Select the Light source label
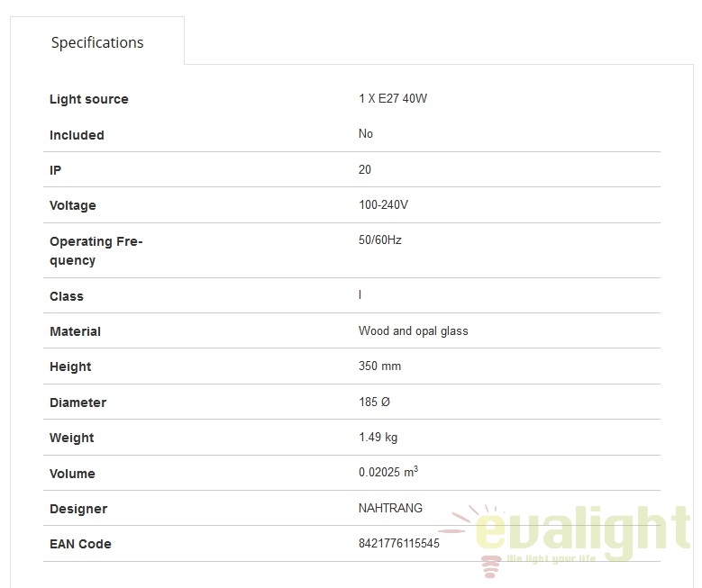702x588 pixels. tap(88, 99)
